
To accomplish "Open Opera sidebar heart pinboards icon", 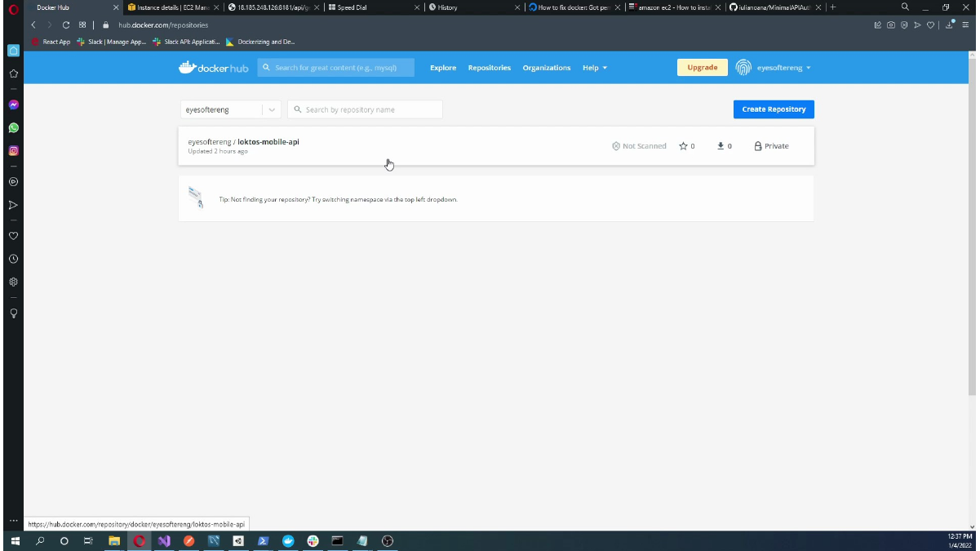I will pos(13,236).
